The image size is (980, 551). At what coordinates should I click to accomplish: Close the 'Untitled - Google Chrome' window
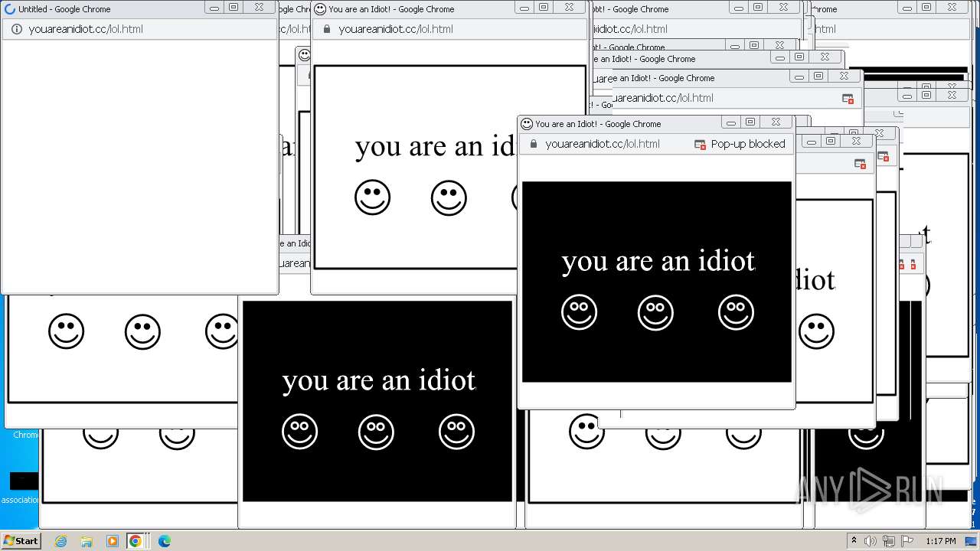point(259,7)
